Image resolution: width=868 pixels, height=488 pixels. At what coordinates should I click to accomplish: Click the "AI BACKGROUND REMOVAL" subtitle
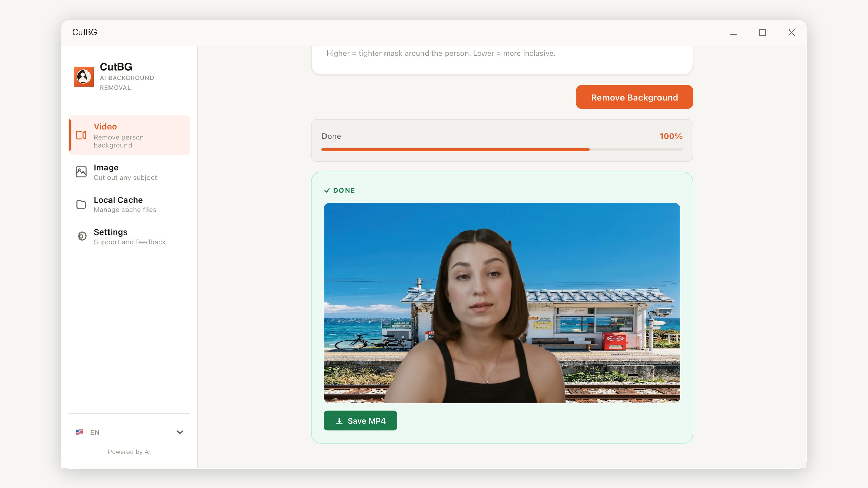pyautogui.click(x=127, y=83)
